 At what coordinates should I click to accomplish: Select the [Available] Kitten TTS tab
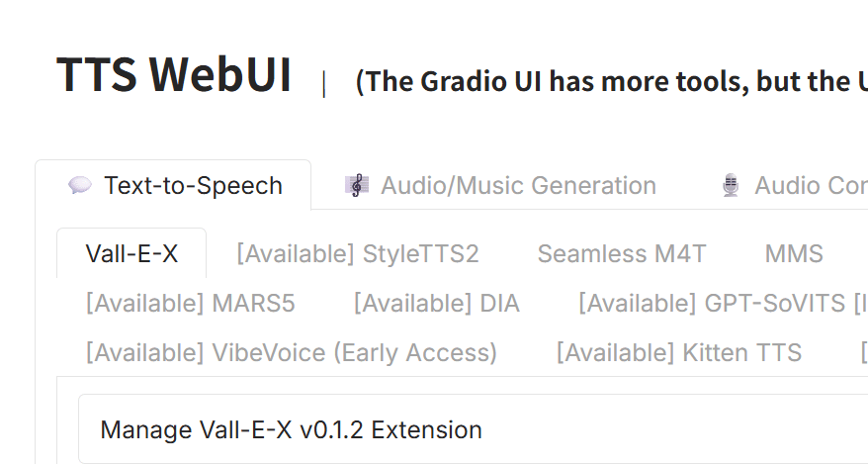[678, 352]
